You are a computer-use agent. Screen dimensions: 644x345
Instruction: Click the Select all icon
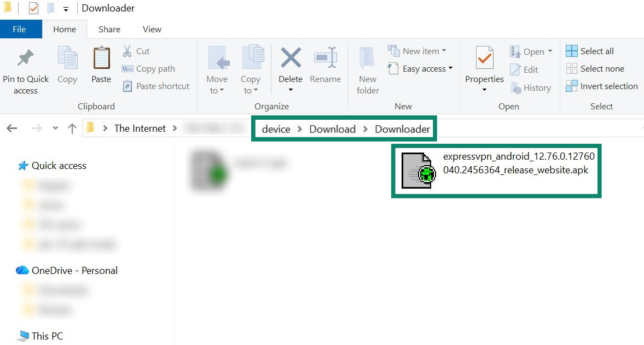pos(571,51)
